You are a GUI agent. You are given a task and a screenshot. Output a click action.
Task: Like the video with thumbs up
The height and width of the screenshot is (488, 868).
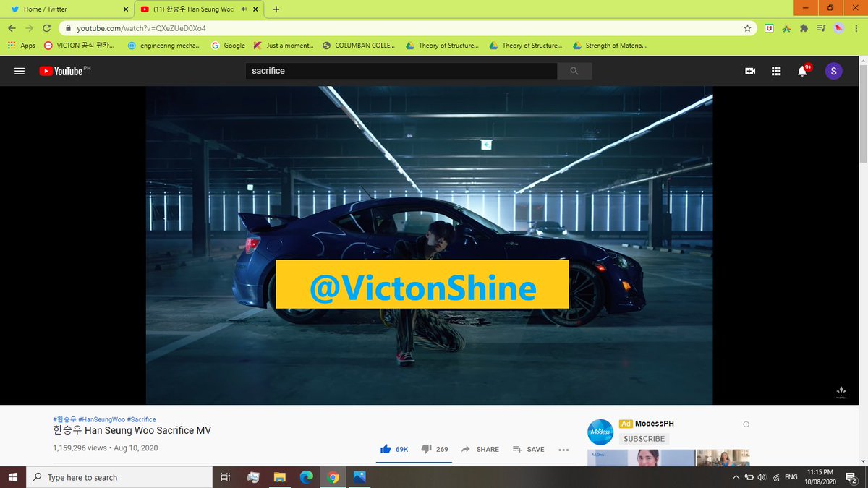click(x=394, y=449)
